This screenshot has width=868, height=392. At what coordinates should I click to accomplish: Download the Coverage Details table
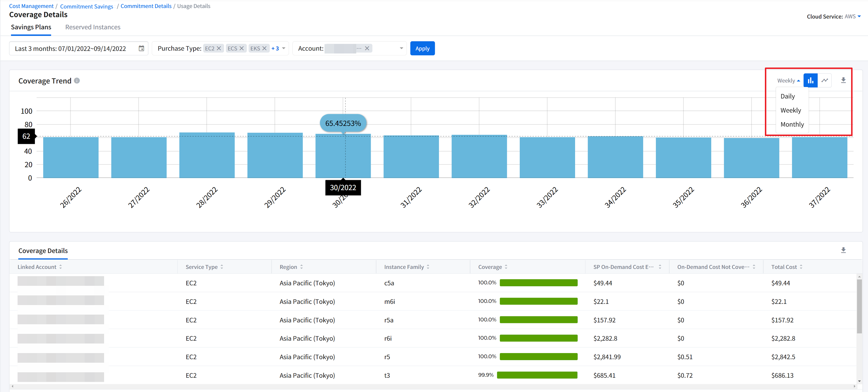point(843,250)
